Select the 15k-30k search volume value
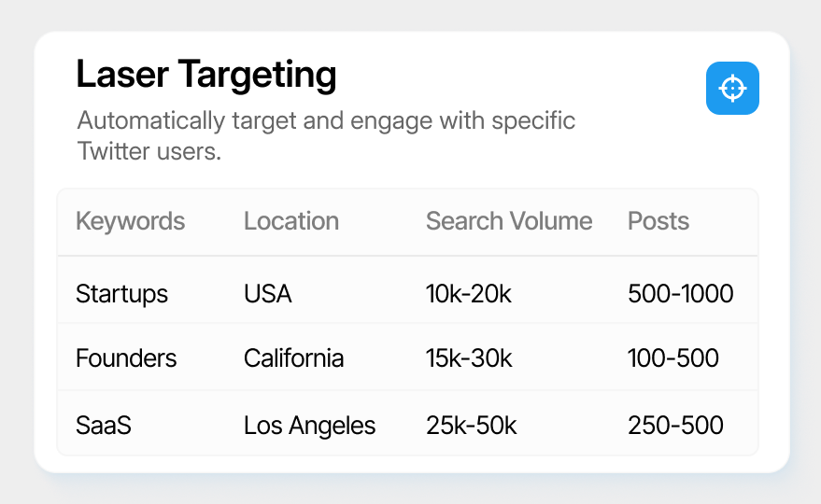This screenshot has height=504, width=821. tap(469, 358)
